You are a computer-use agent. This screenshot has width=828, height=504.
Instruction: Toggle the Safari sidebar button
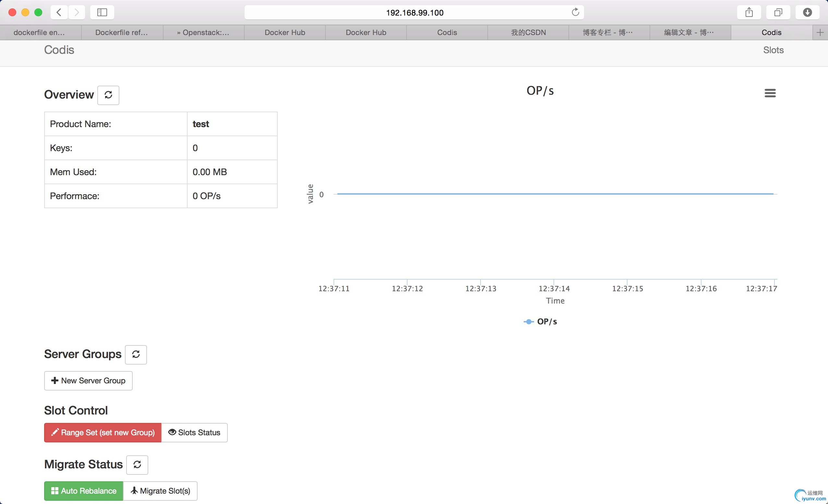tap(102, 12)
